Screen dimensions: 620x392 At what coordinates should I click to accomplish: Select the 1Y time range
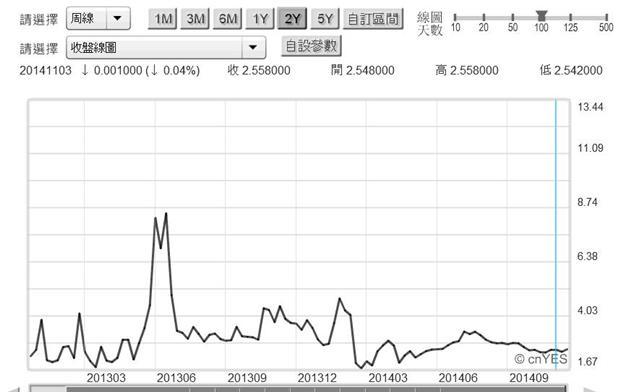260,19
